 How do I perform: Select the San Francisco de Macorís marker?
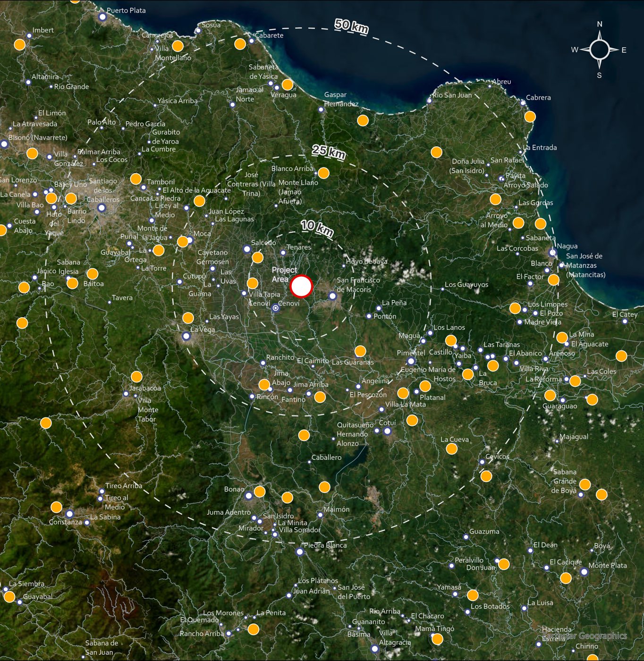pos(332,296)
